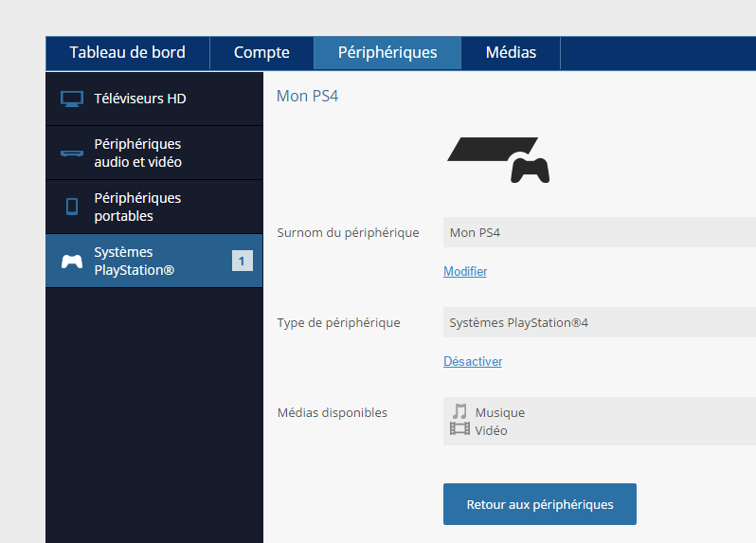Click the Médias disponibles label
Image resolution: width=756 pixels, height=543 pixels.
point(333,413)
